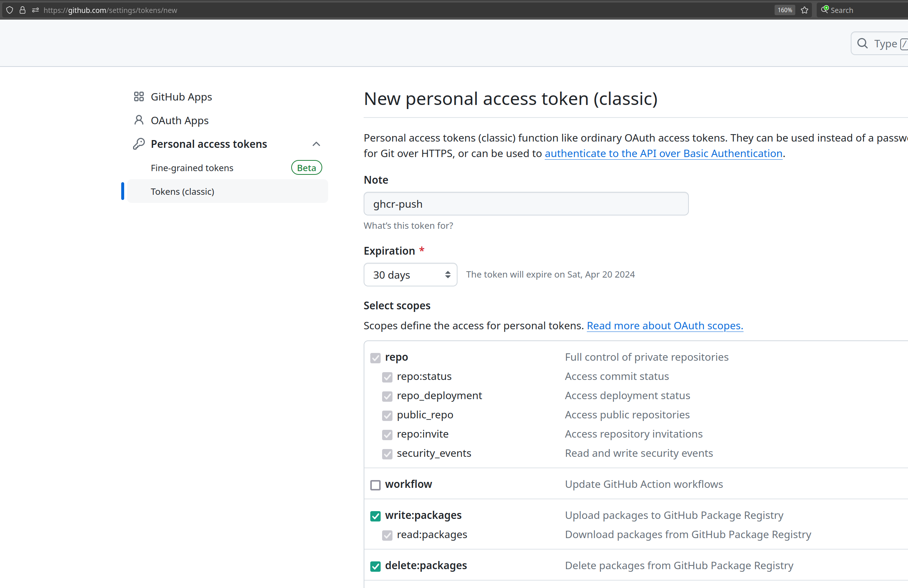Click the shield tracking protection icon
908x588 pixels.
click(x=10, y=10)
